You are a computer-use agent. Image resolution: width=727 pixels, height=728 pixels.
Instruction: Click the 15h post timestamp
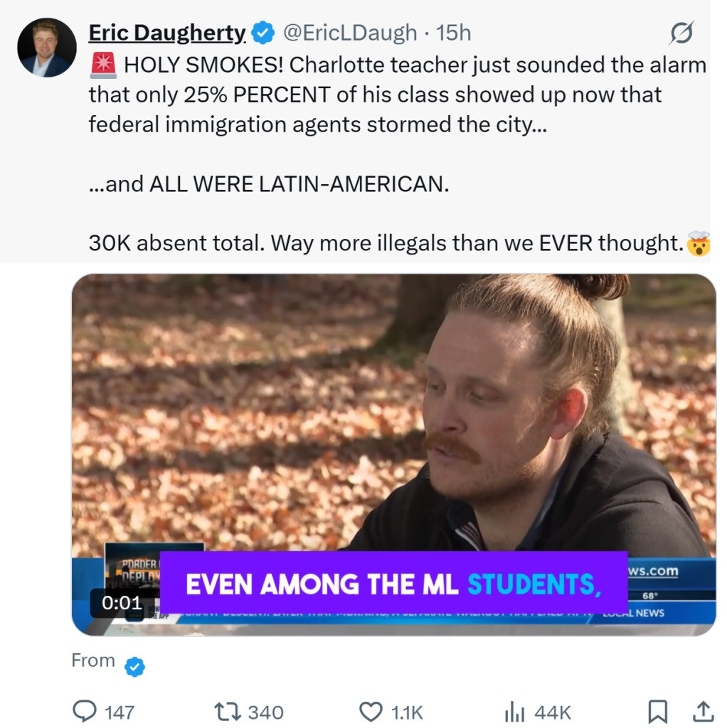click(453, 33)
